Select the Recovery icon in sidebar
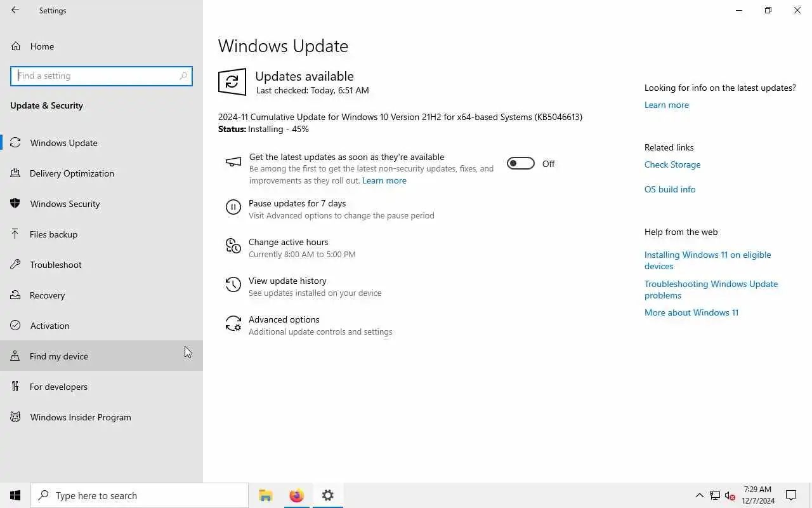The width and height of the screenshot is (812, 508). point(16,295)
